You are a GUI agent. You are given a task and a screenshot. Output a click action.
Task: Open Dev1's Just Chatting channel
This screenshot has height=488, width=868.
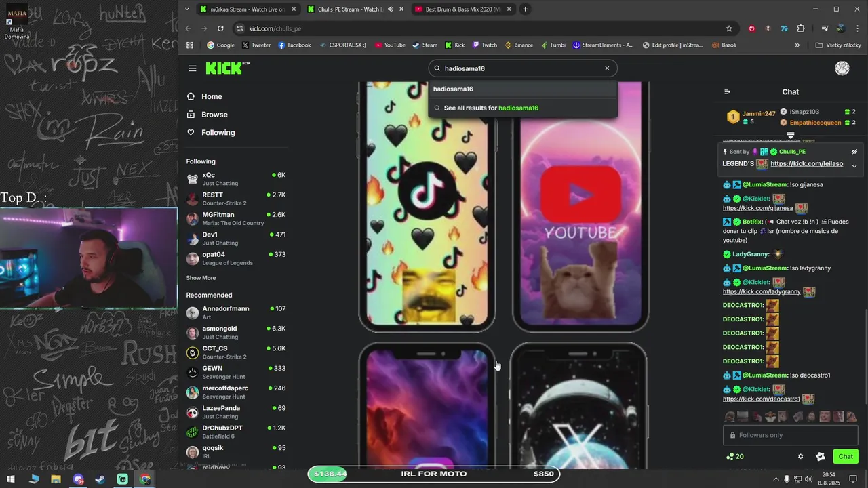tap(236, 239)
